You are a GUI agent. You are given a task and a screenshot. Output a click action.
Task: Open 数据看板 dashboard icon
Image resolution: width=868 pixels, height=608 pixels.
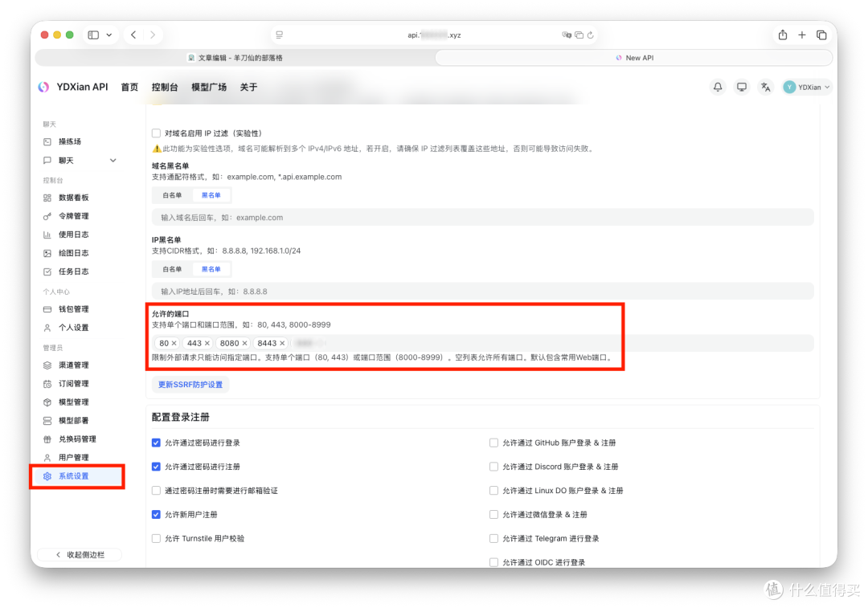click(47, 198)
